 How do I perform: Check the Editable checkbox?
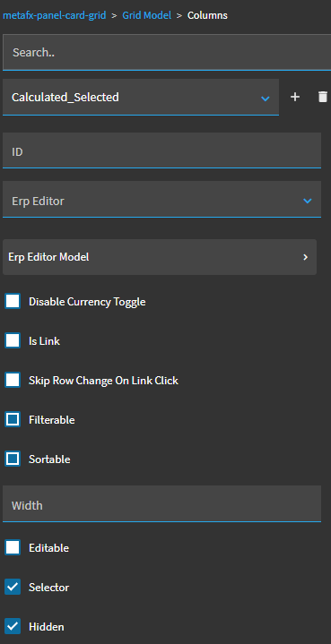point(13,547)
